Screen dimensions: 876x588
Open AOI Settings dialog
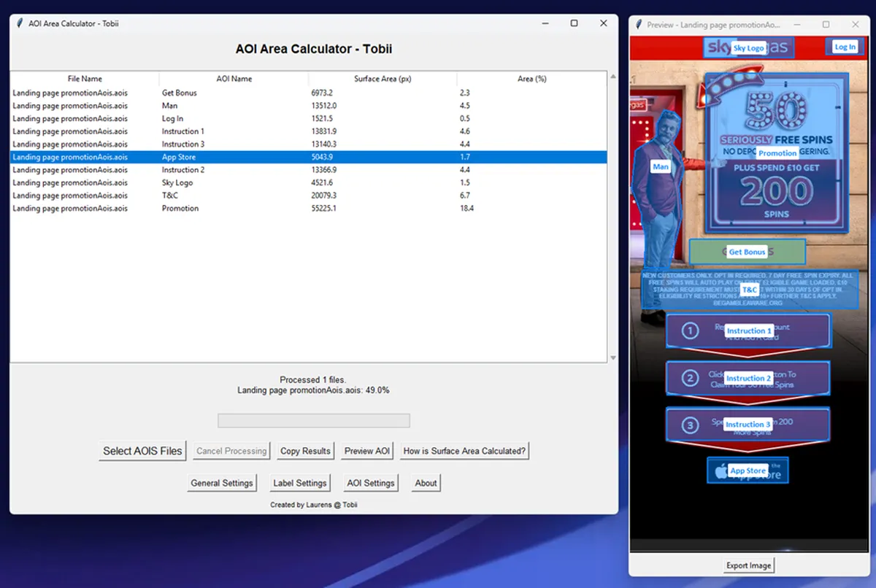370,483
